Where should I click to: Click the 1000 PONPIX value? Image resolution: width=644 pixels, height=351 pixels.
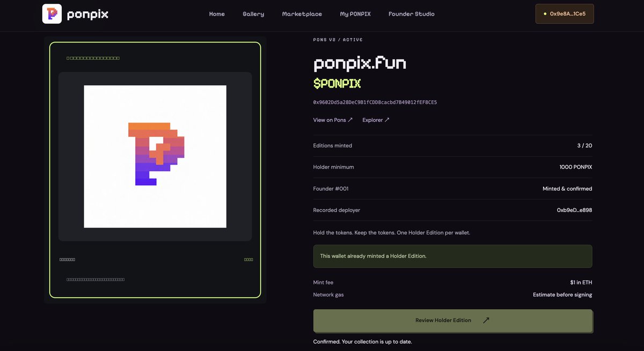tap(576, 167)
